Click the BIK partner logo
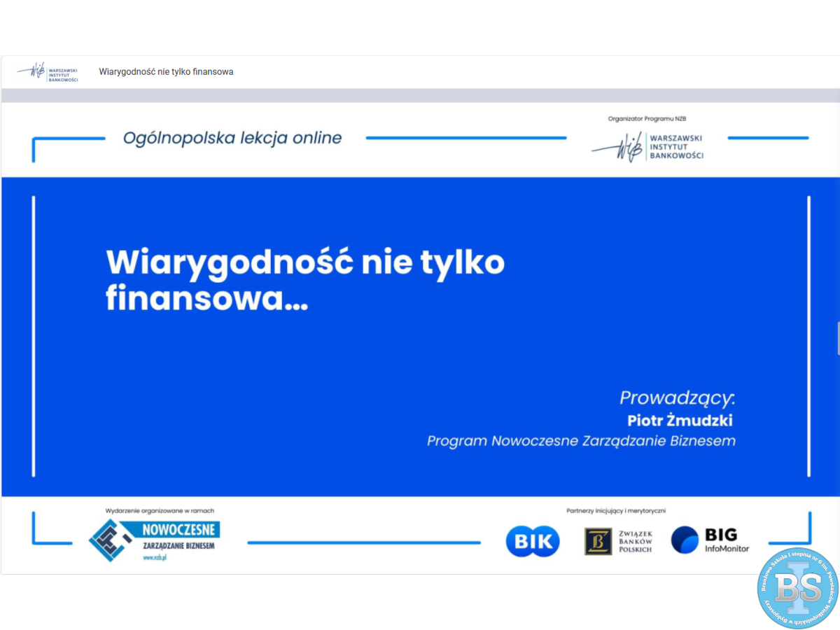Image resolution: width=840 pixels, height=630 pixels. [x=533, y=541]
